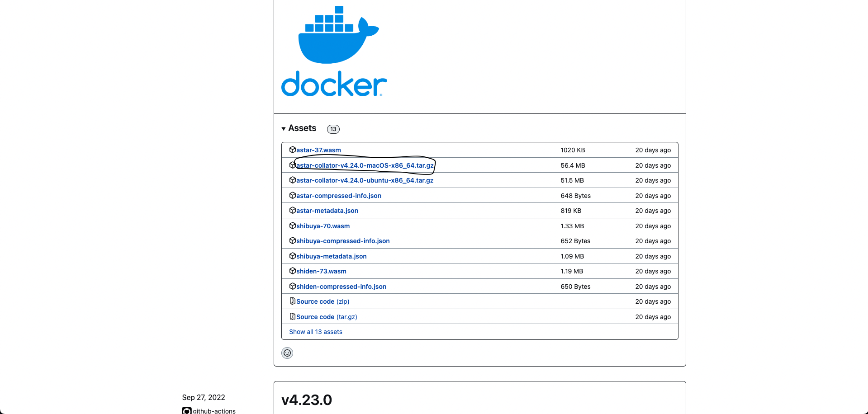Screen dimensions: 868x414
Task: Click the file icon beside Source code (tar.gz)
Action: coord(293,316)
